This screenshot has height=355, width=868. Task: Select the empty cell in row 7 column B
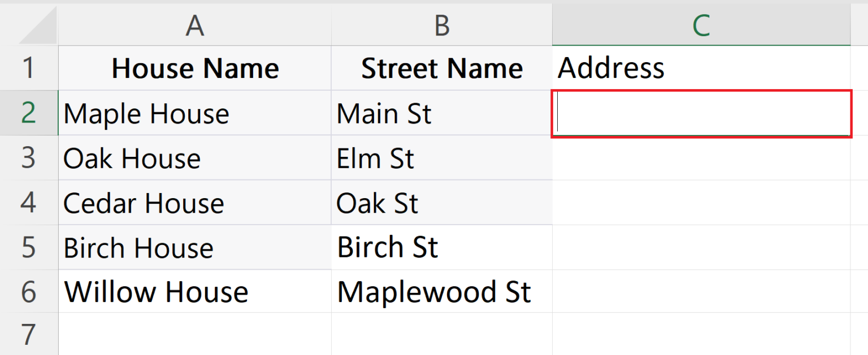(441, 334)
